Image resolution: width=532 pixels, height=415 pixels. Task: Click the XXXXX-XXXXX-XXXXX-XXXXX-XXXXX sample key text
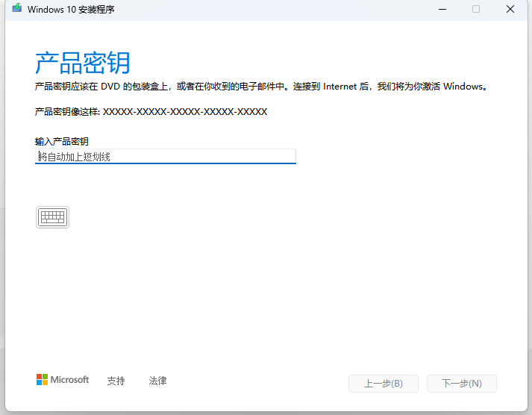tap(185, 112)
